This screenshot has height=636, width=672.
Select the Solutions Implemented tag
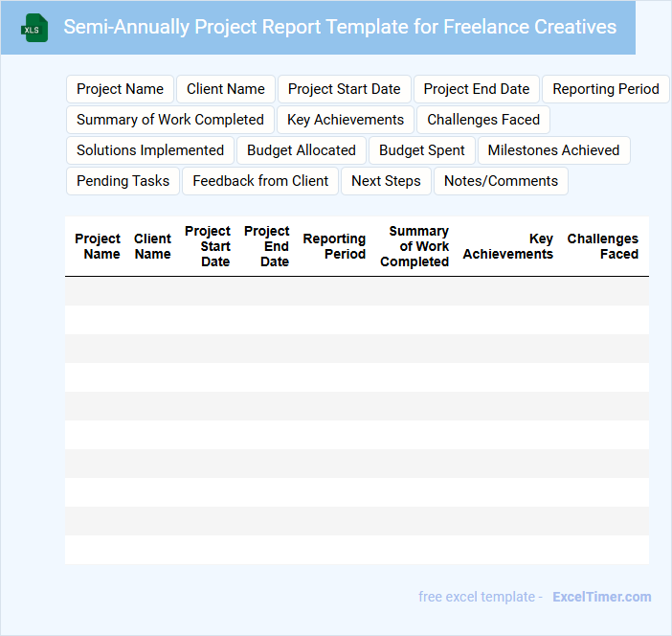pos(150,150)
